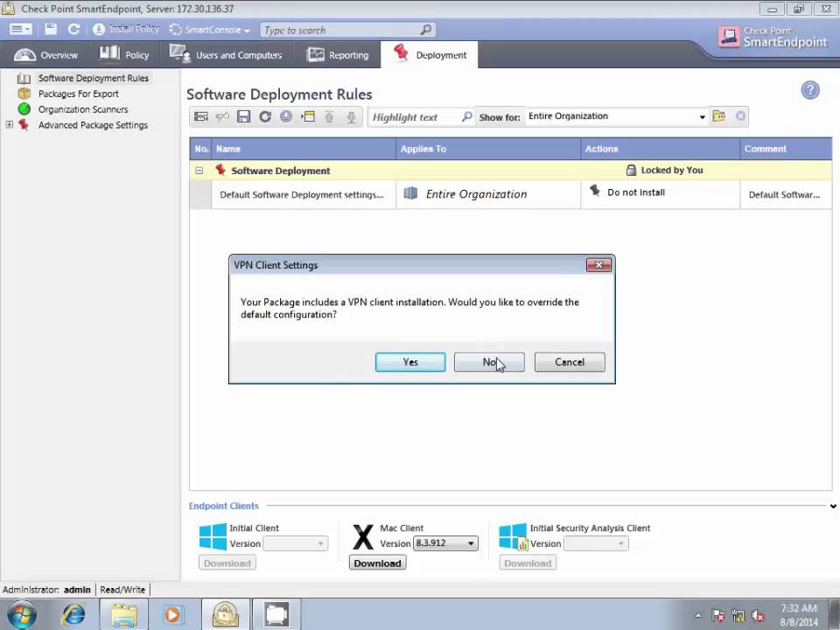The image size is (840, 630).
Task: Click Download under Mac Client
Action: point(378,563)
